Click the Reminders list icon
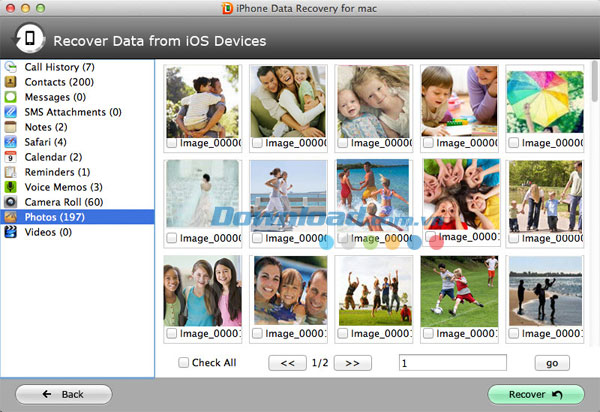Image resolution: width=600 pixels, height=412 pixels. click(11, 172)
